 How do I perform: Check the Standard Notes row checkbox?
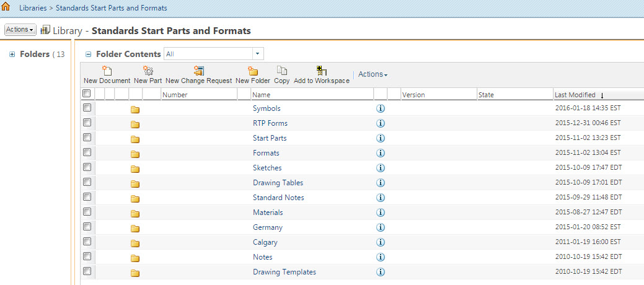(x=87, y=196)
